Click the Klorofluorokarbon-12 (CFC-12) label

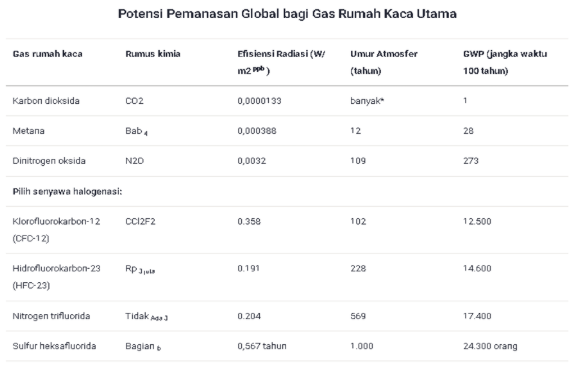pyautogui.click(x=56, y=230)
